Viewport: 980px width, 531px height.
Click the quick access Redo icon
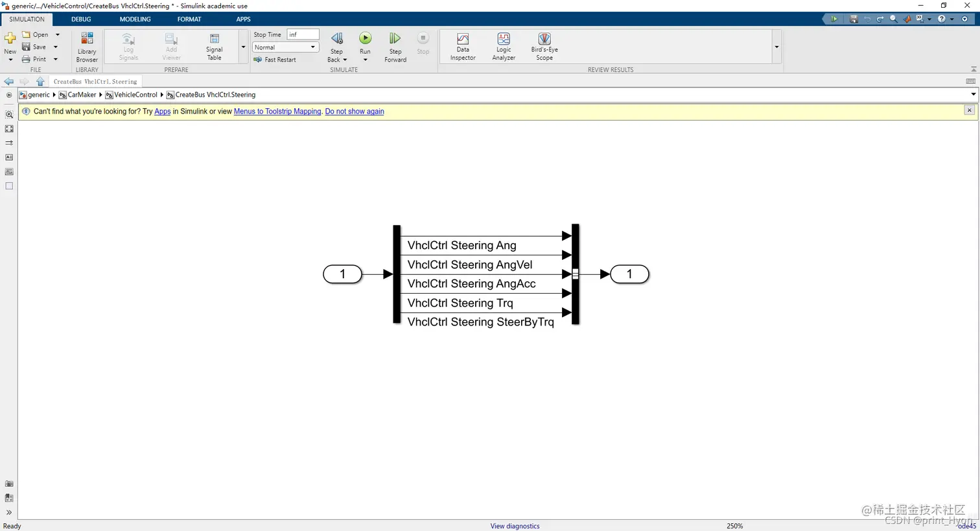point(880,19)
